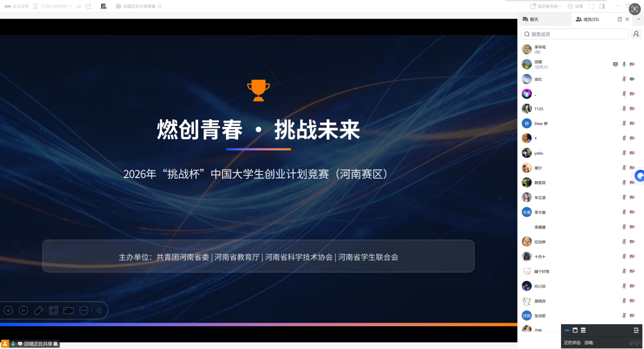Open 会议详情 meeting details
The height and width of the screenshot is (349, 644).
pos(17,6)
